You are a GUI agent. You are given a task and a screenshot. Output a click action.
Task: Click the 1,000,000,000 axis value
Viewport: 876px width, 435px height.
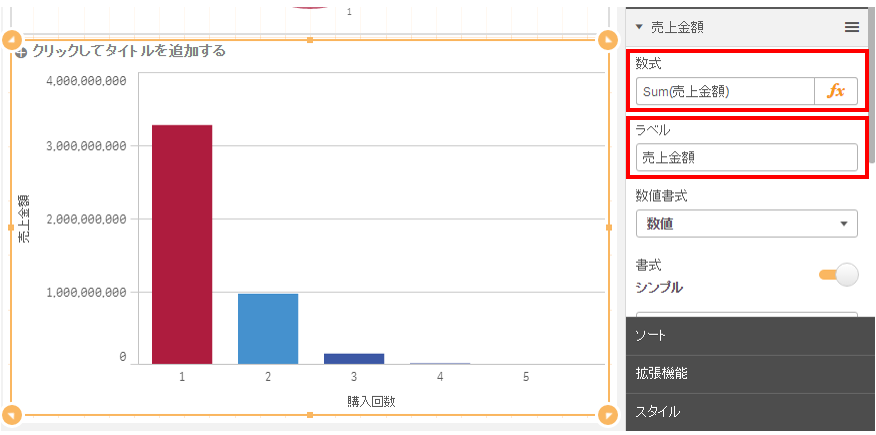[87, 292]
